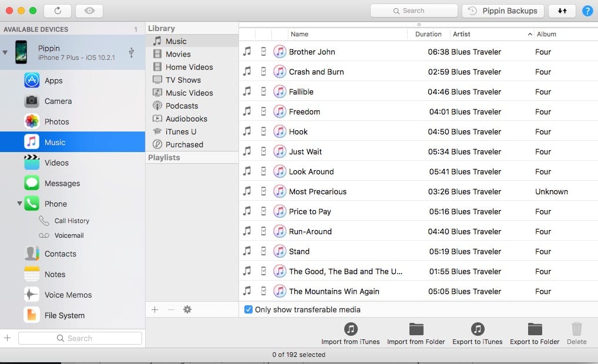Open the Voice Memos waveform icon
The image size is (598, 364).
click(32, 295)
